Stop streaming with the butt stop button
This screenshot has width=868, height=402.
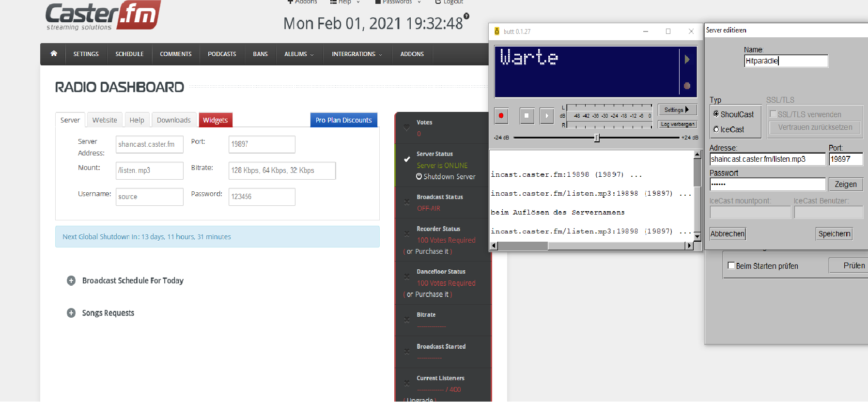pos(527,116)
